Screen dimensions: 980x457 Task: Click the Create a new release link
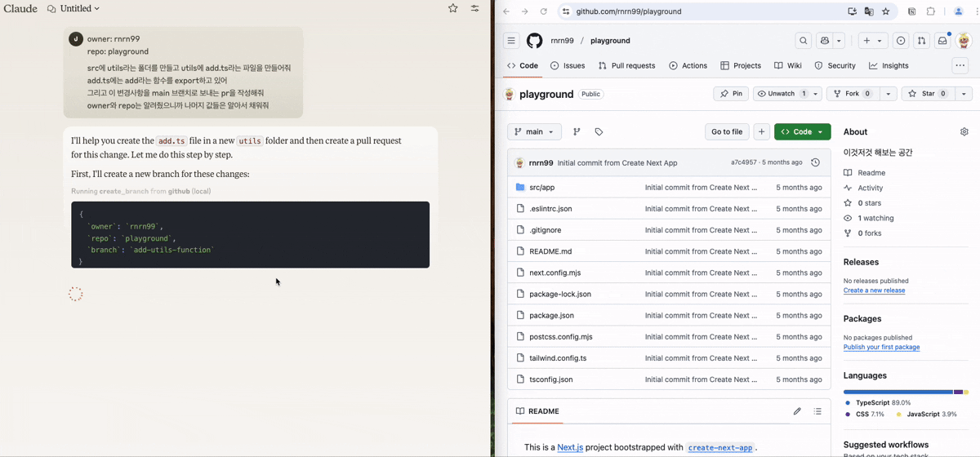click(874, 291)
